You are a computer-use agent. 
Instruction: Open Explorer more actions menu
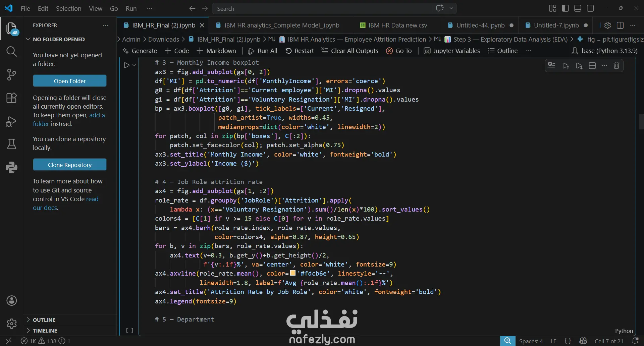[105, 25]
